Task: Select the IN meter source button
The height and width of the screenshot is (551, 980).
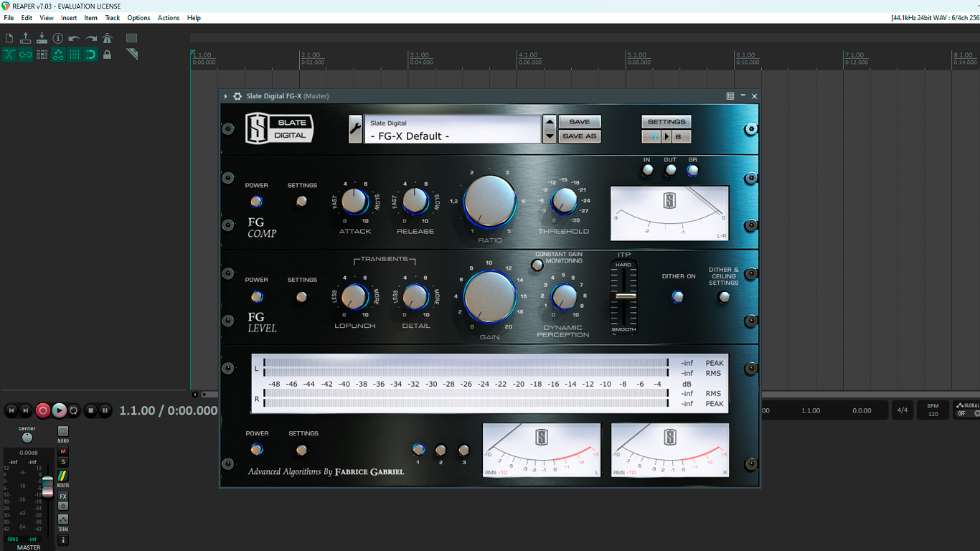Action: click(x=647, y=170)
